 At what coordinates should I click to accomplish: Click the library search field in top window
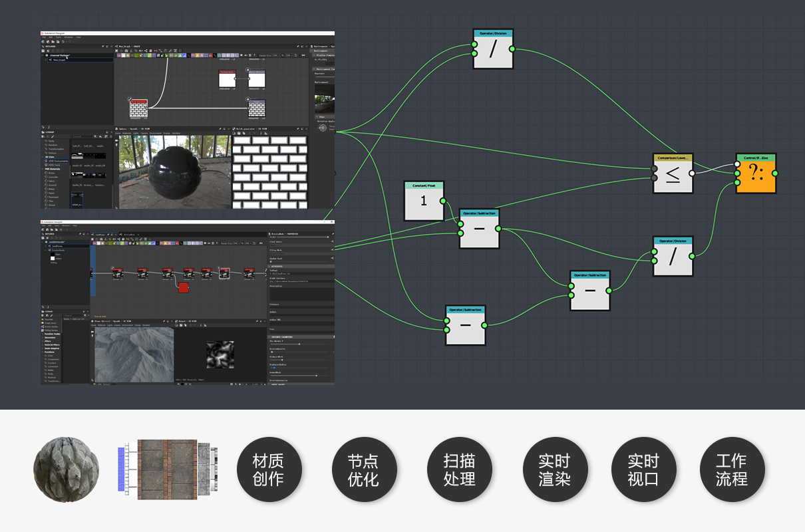(x=82, y=136)
